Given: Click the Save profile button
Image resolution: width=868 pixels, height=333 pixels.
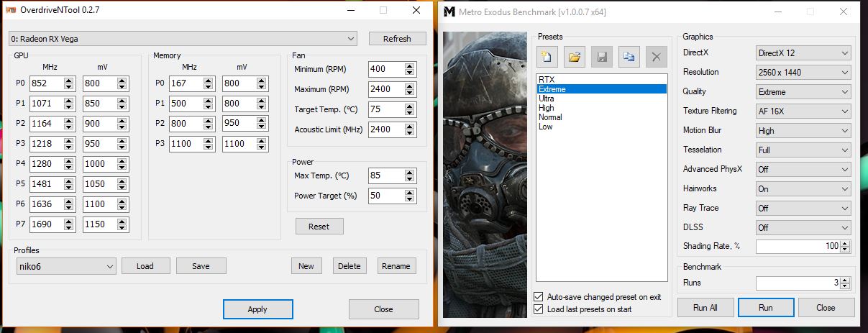Looking at the screenshot, I should [x=201, y=266].
